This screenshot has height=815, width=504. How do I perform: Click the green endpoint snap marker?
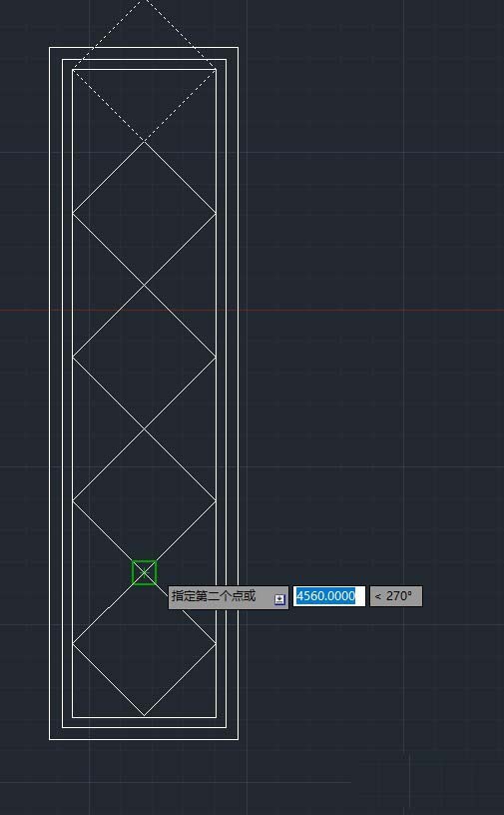[x=144, y=572]
